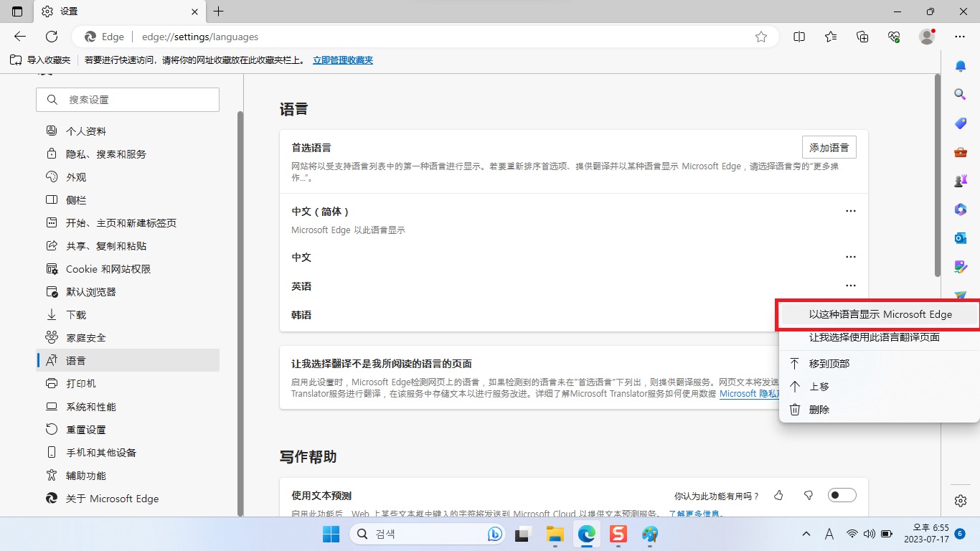Image resolution: width=980 pixels, height=551 pixels.
Task: Reload the settings page
Action: point(52,37)
